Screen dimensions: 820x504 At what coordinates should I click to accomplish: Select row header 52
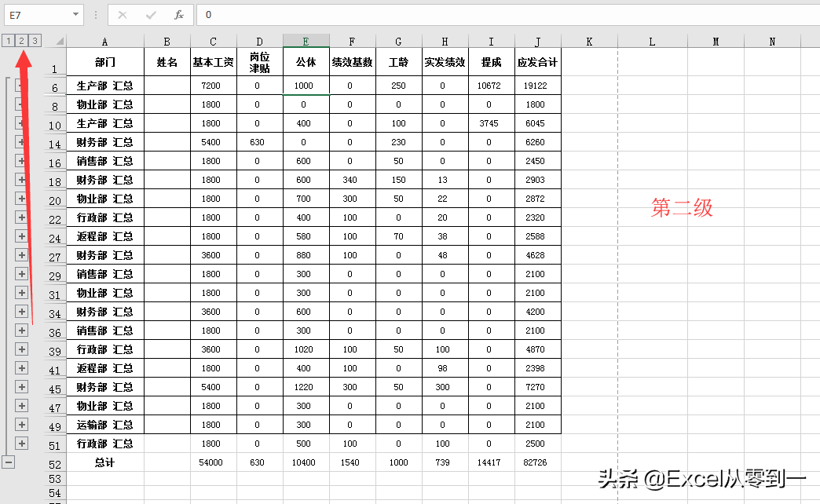(54, 464)
